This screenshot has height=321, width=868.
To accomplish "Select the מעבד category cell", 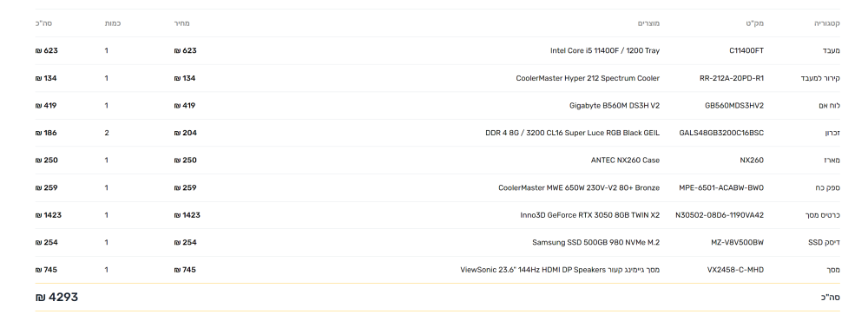I will pyautogui.click(x=831, y=50).
